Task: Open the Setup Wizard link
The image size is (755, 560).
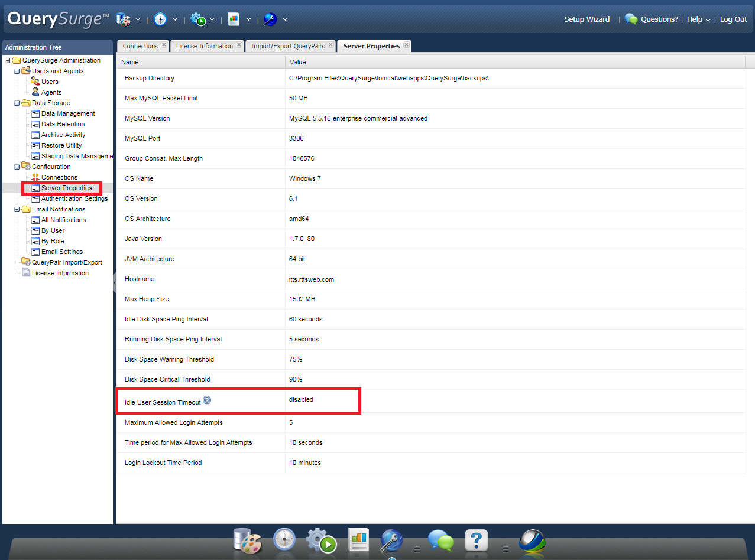Action: coord(586,19)
